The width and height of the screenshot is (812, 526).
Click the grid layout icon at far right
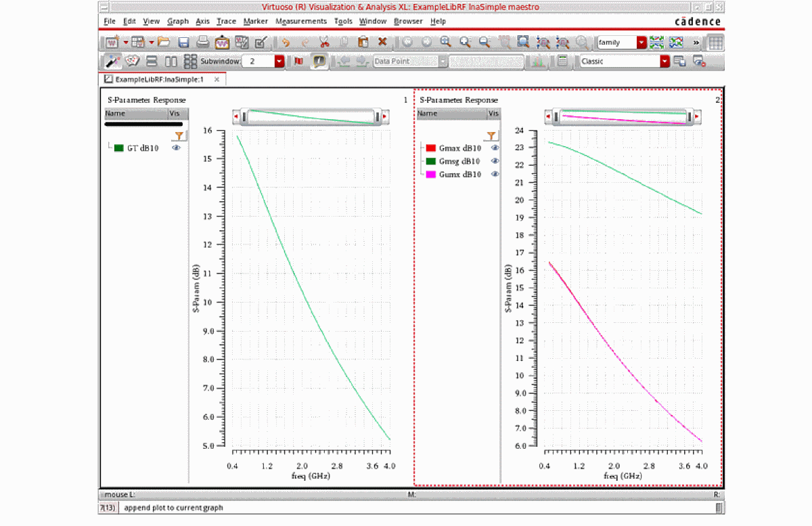click(715, 42)
